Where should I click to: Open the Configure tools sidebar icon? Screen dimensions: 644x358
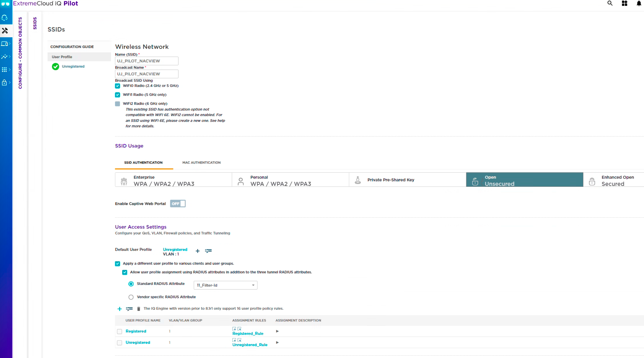point(5,31)
